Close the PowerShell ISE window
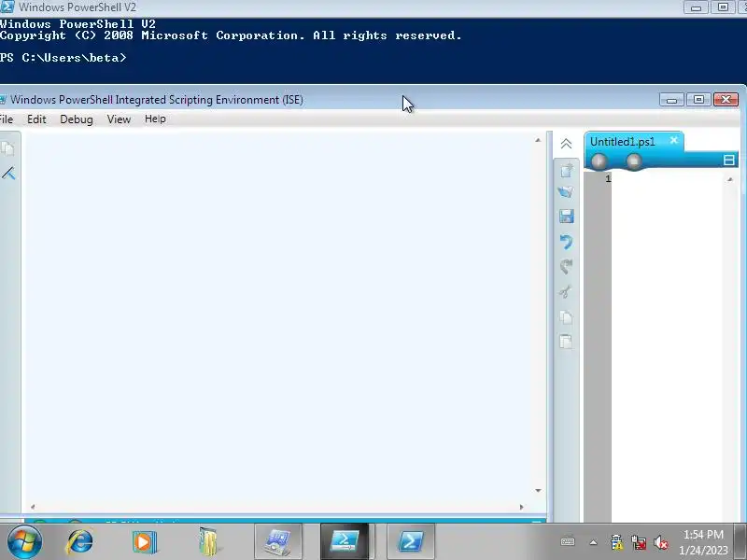The height and width of the screenshot is (560, 747). coord(726,100)
